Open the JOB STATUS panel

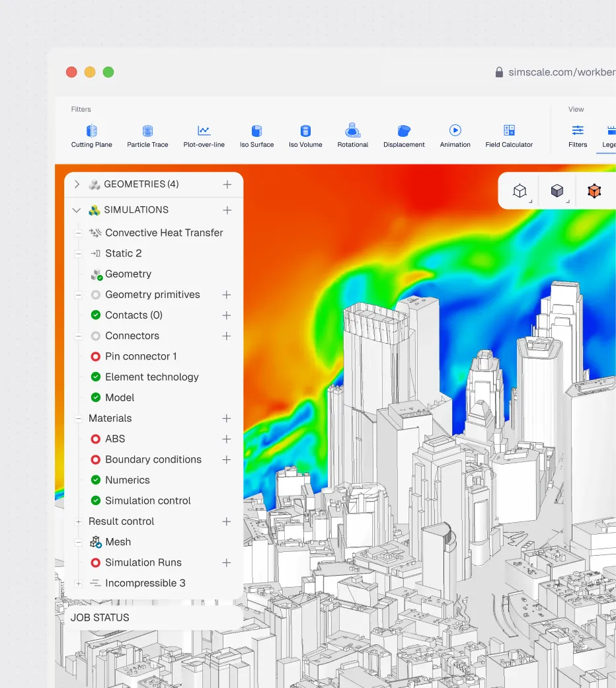153,618
